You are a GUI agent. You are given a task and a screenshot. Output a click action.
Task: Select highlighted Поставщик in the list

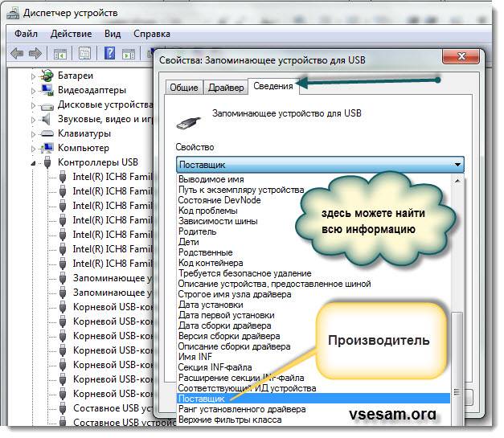click(x=313, y=399)
